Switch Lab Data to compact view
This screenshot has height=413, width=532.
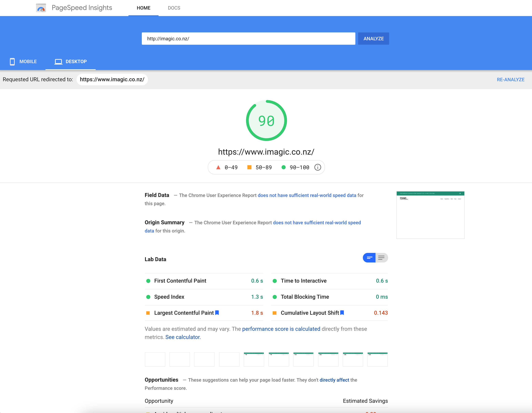(369, 258)
